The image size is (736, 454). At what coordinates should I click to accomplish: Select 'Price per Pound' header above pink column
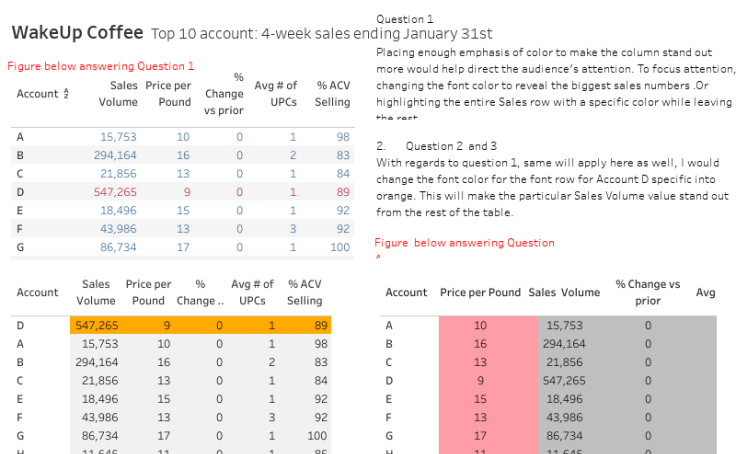pyautogui.click(x=480, y=292)
